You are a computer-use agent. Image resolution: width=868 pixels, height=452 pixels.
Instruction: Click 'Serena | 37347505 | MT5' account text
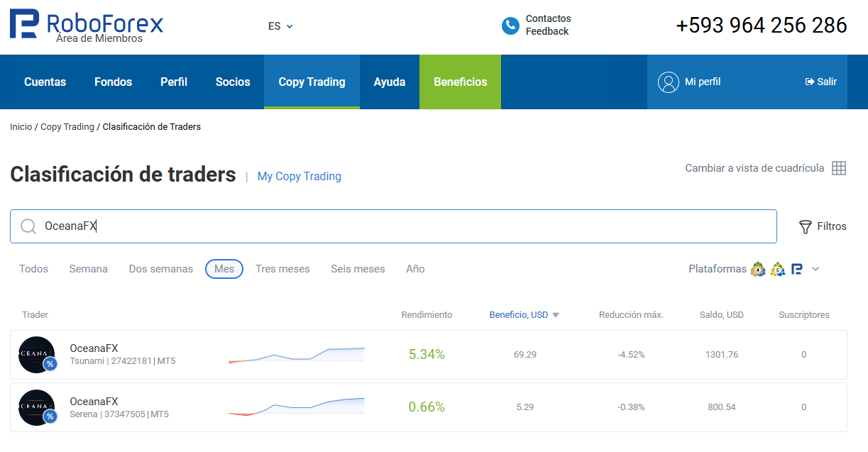click(x=119, y=414)
